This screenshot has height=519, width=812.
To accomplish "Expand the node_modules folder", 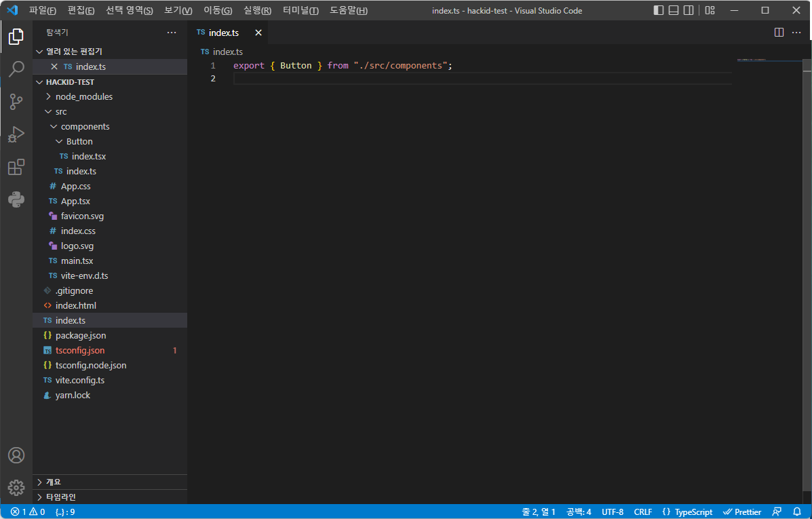I will click(110, 96).
